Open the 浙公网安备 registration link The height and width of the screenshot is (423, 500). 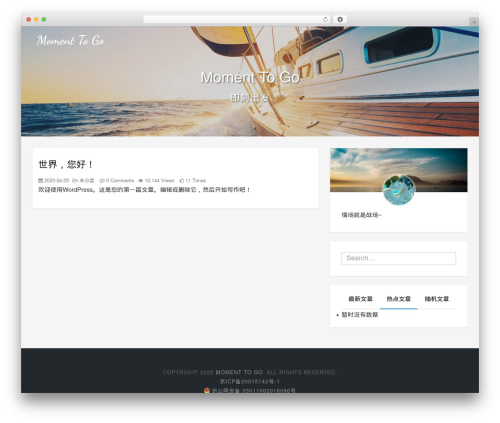coord(254,390)
